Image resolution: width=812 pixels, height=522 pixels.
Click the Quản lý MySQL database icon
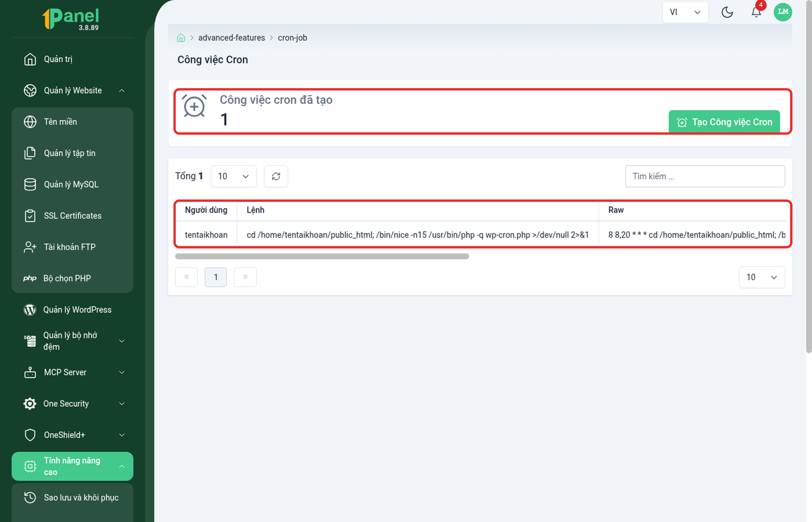coord(30,184)
